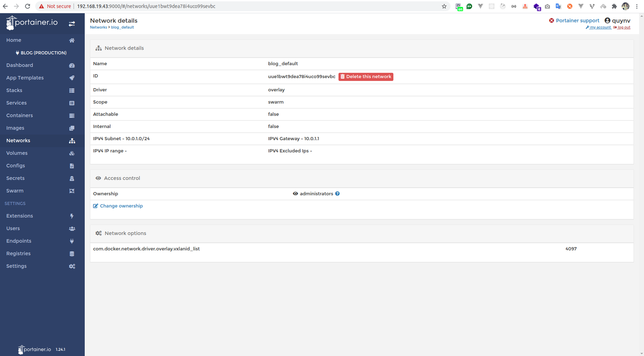Click the Networks breadcrumb link
This screenshot has width=644, height=356.
98,27
